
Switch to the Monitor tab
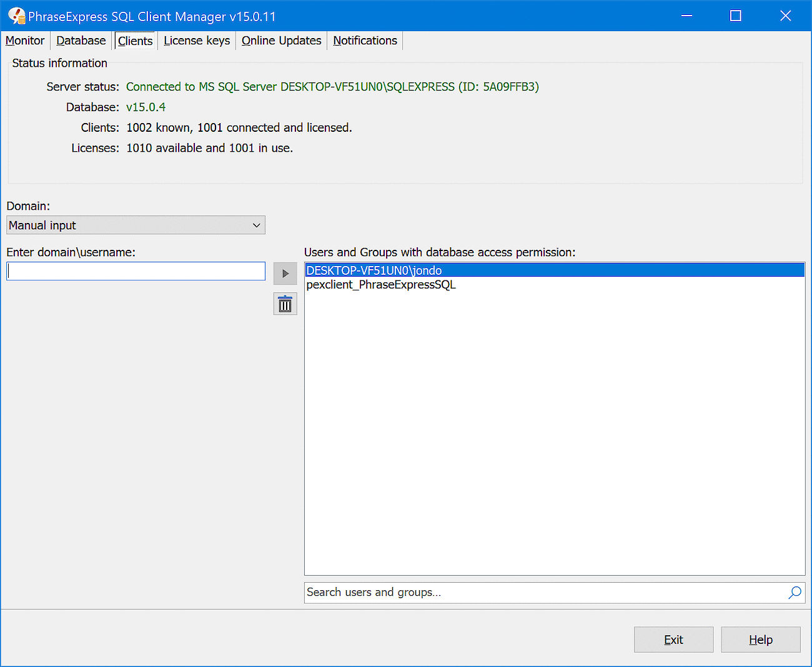(25, 41)
